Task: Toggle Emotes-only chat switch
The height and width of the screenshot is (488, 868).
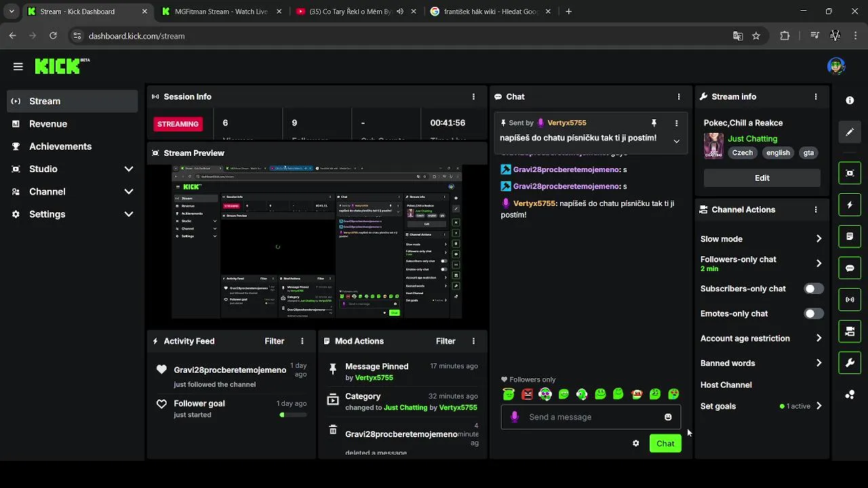Action: coord(814,314)
